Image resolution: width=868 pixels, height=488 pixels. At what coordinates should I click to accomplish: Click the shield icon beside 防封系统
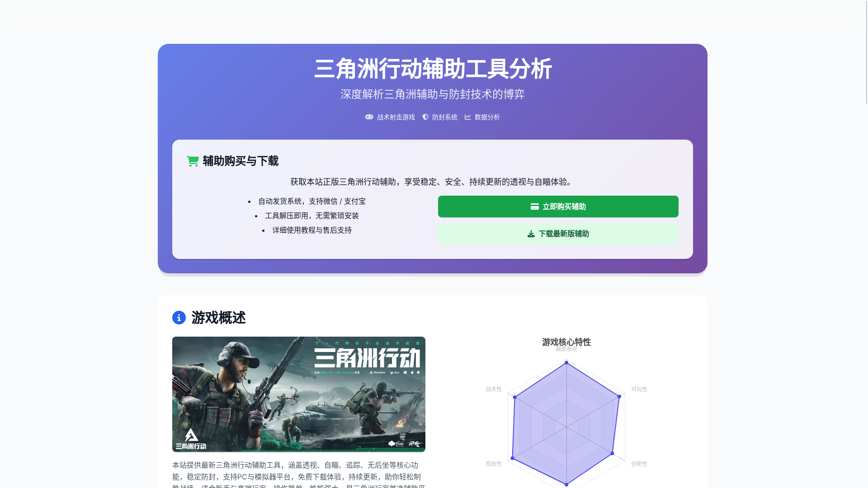425,117
